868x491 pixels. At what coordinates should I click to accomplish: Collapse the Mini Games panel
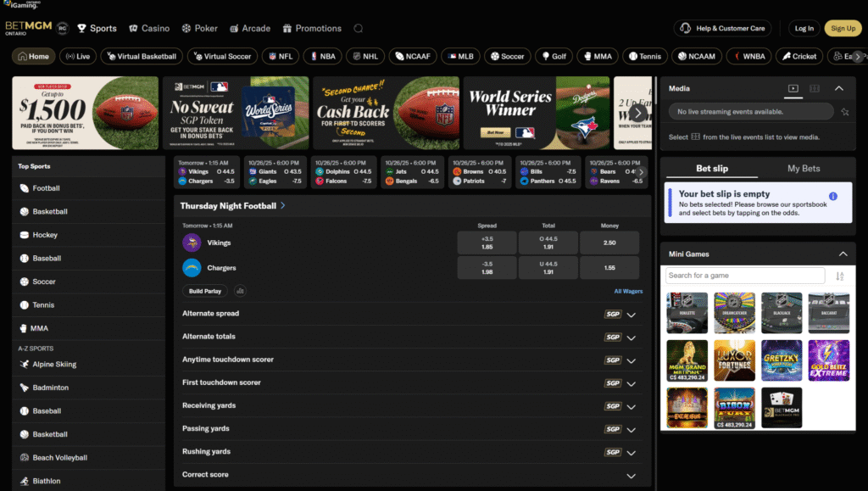coord(842,254)
